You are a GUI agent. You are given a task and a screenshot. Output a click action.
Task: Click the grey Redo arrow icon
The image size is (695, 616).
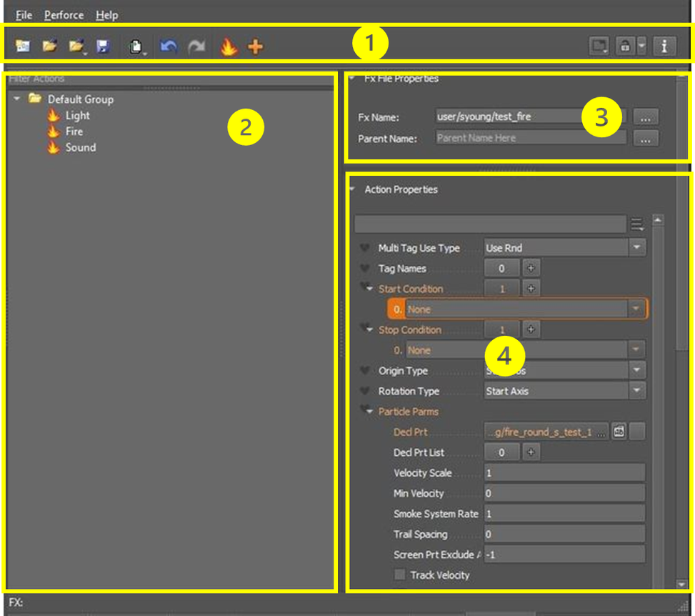[x=196, y=46]
